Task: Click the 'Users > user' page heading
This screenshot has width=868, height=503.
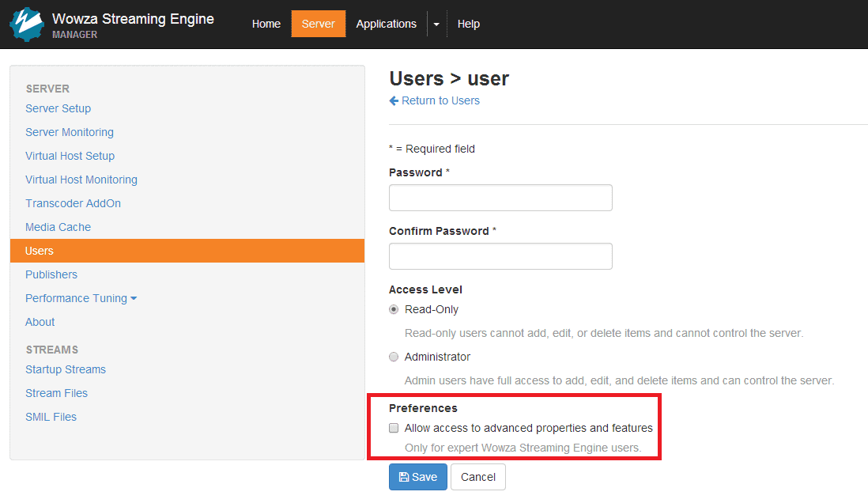Action: 449,78
